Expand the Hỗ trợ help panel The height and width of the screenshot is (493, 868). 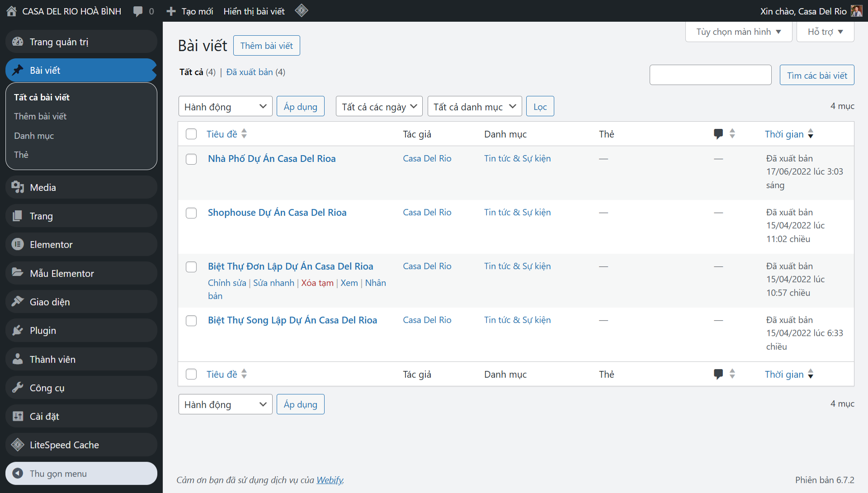[826, 32]
